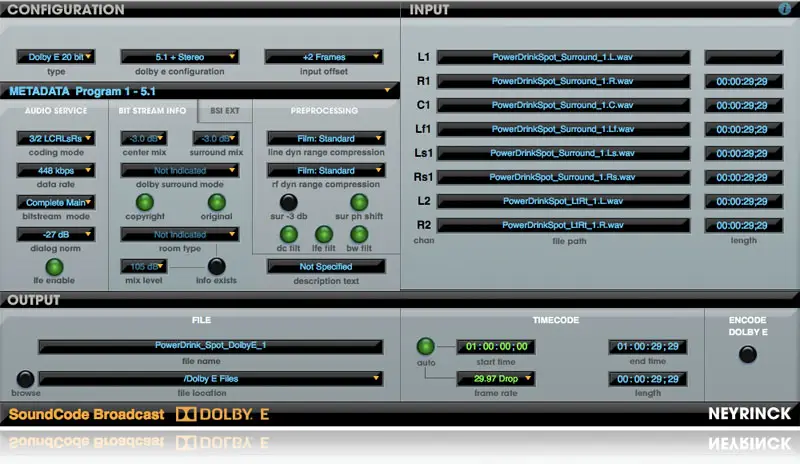
Task: Click the output length 00:00:29;29 field
Action: [647, 379]
